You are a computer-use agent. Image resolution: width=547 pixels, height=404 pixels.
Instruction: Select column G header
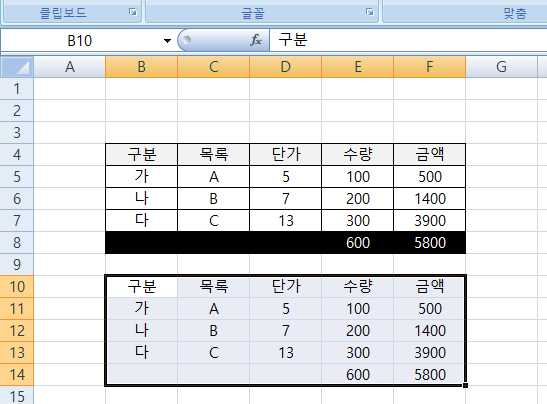click(501, 67)
